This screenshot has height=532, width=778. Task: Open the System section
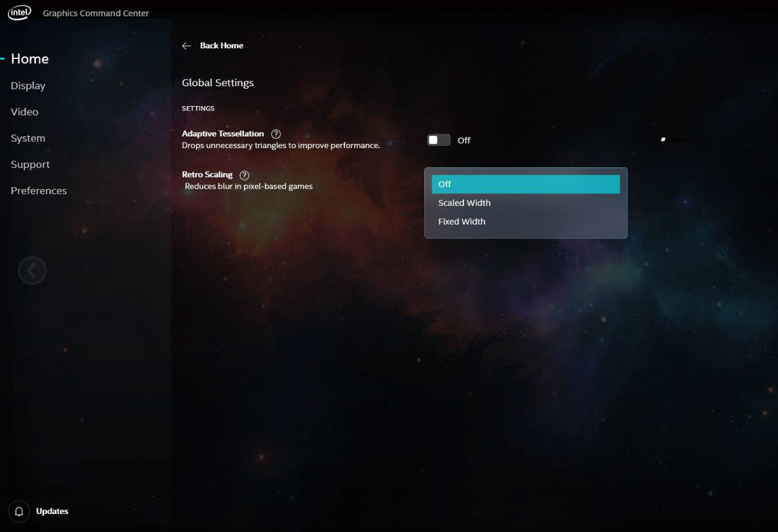(28, 138)
